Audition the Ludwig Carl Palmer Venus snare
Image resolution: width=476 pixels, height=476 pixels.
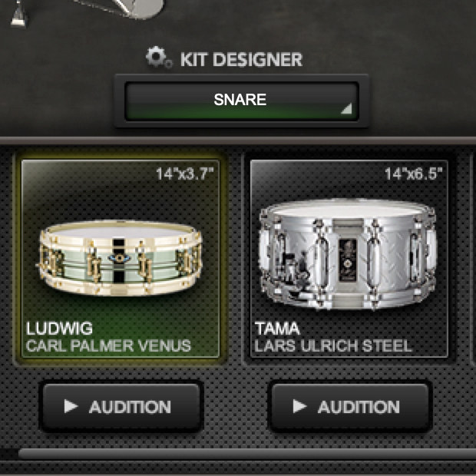[x=121, y=406]
